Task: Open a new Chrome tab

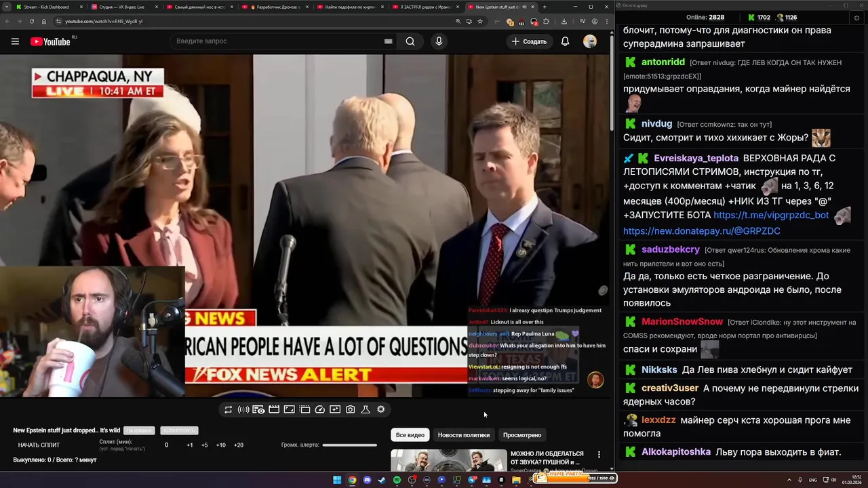Action: (545, 7)
